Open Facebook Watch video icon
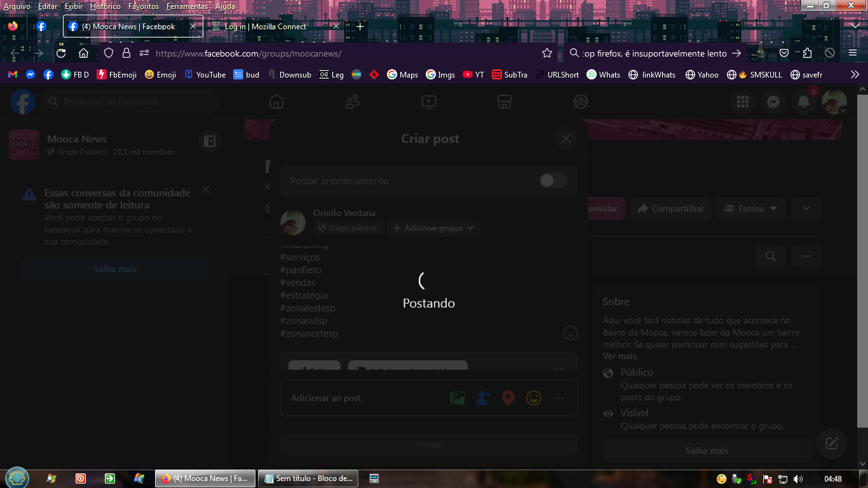 click(428, 102)
